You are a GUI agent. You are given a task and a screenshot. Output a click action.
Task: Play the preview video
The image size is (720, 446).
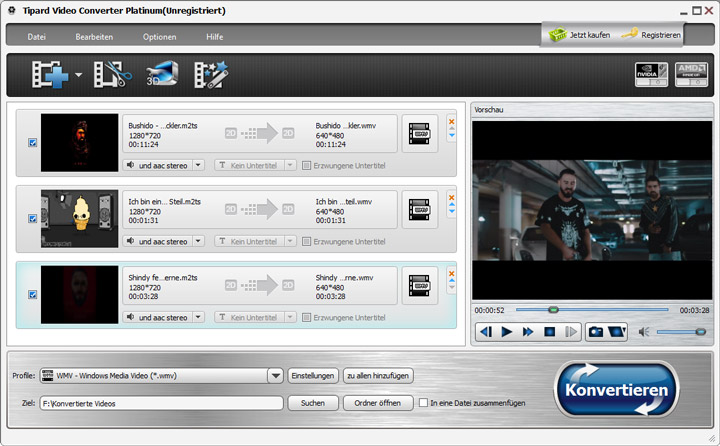pos(506,332)
